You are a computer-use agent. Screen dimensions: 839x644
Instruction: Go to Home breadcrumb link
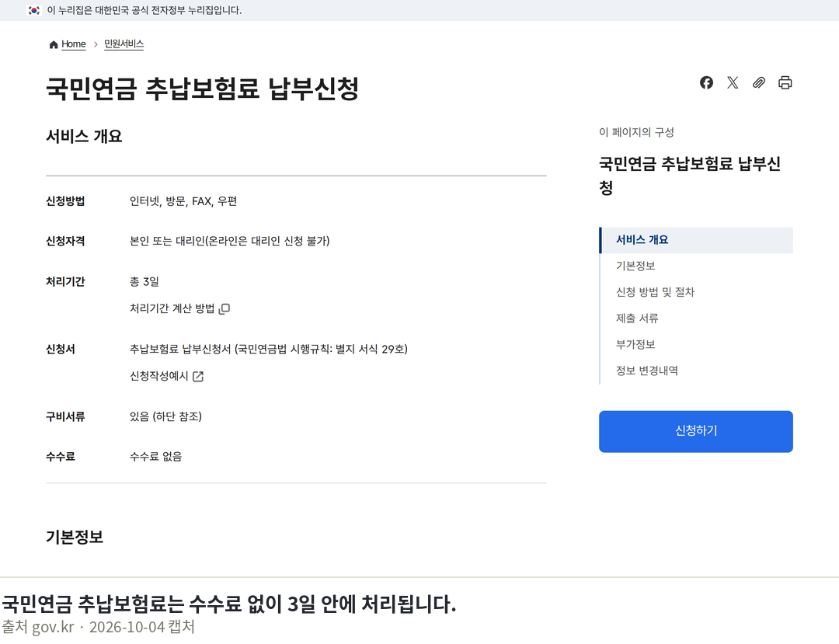pyautogui.click(x=73, y=44)
